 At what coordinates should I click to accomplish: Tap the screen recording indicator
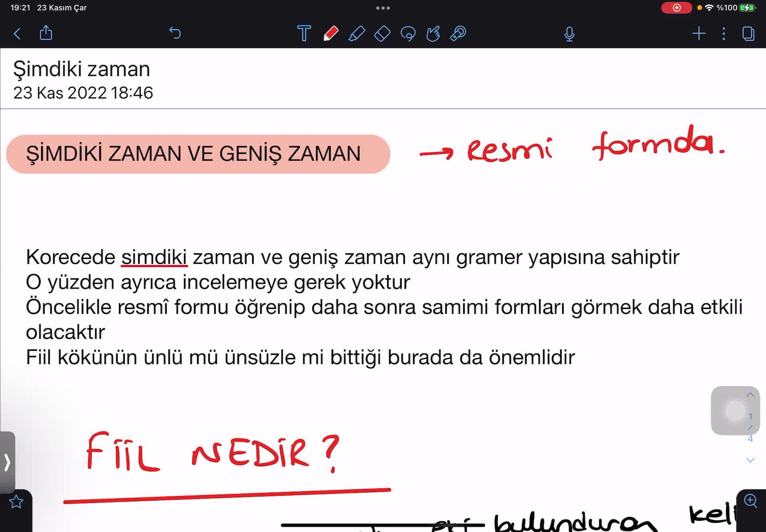(677, 8)
